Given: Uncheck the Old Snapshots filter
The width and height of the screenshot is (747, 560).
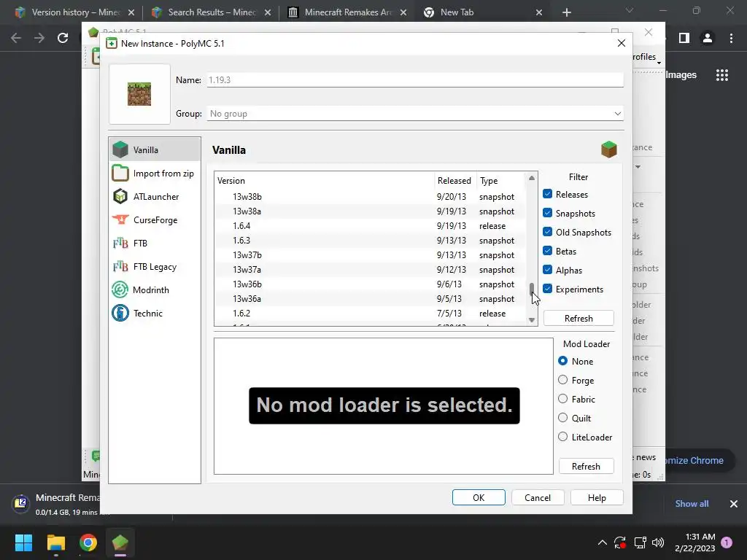Looking at the screenshot, I should tap(547, 232).
